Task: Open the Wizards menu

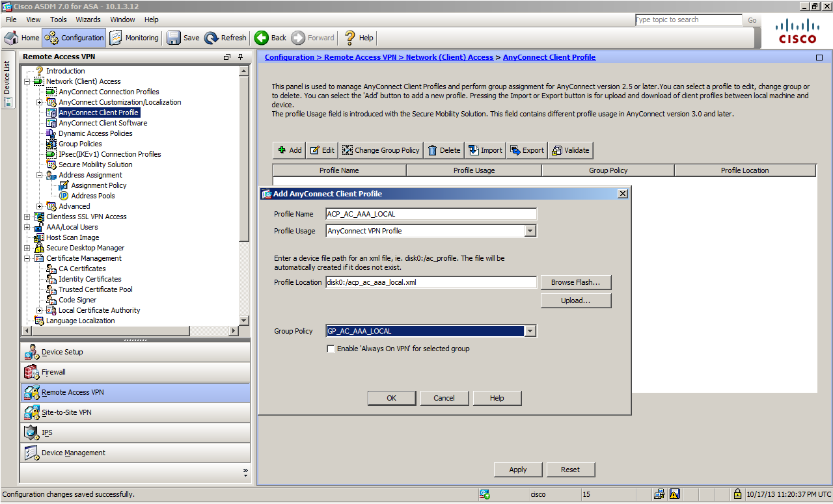Action: (88, 20)
